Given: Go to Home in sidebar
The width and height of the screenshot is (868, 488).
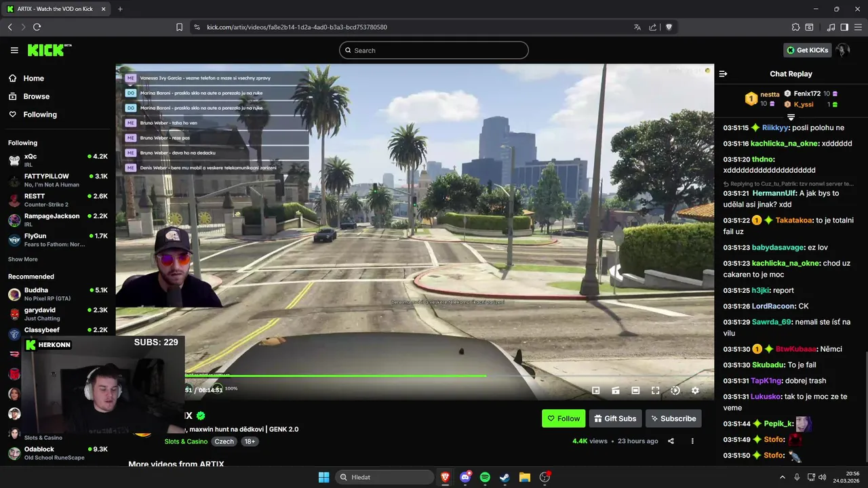Looking at the screenshot, I should 27,79.
